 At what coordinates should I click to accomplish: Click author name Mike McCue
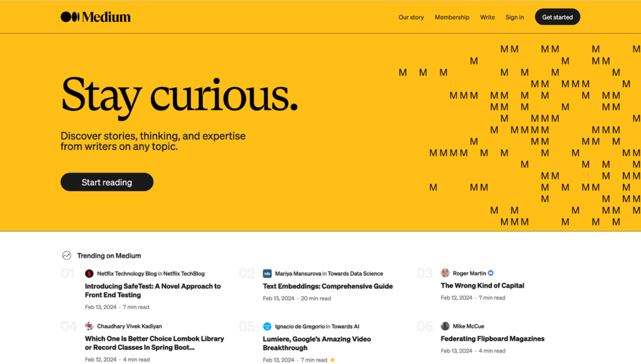468,326
